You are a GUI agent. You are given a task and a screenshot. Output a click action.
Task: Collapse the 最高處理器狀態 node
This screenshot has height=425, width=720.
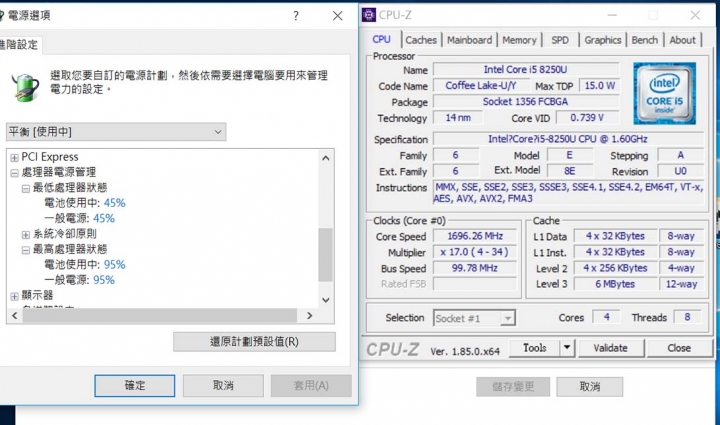tap(26, 250)
